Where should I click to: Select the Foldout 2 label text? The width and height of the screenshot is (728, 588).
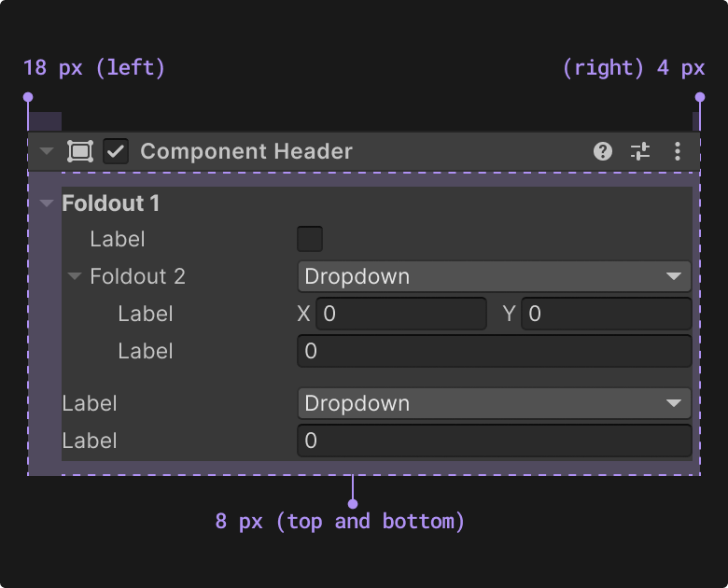click(137, 276)
